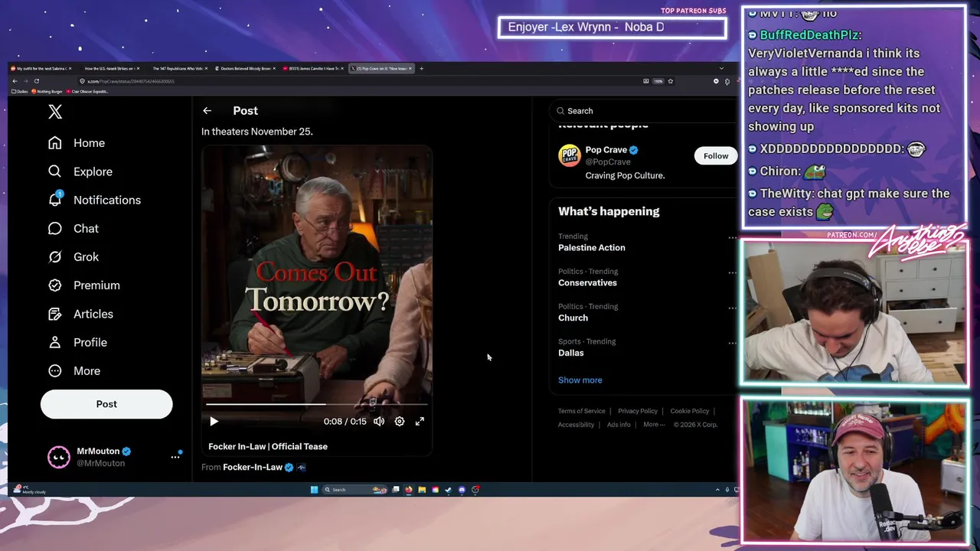Open Articles in the sidebar
The height and width of the screenshot is (551, 980).
coord(80,314)
